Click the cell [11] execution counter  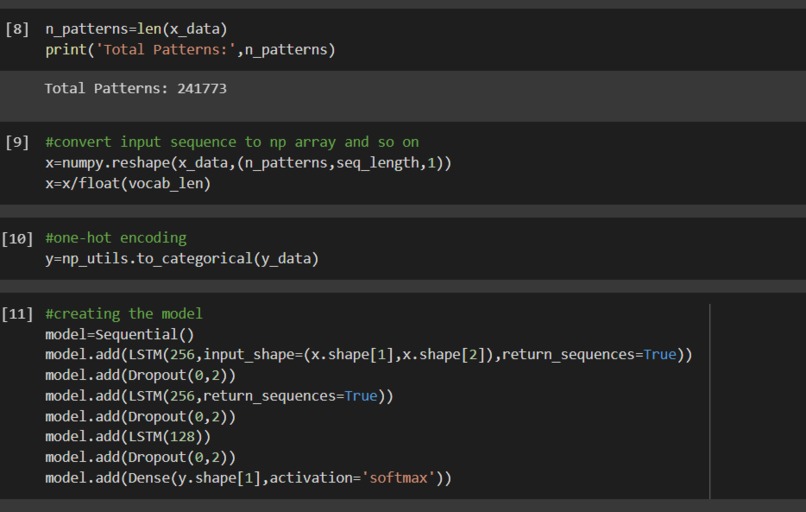click(17, 314)
